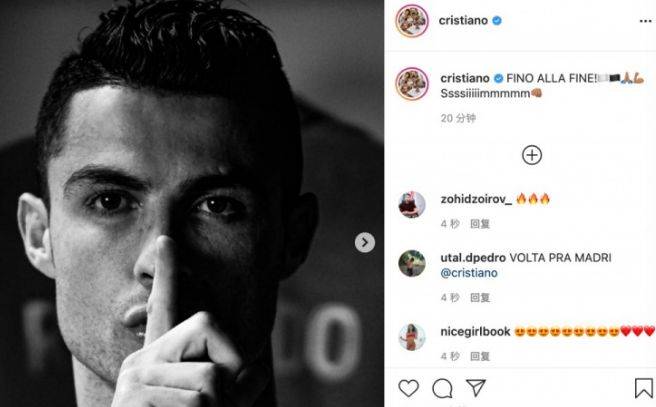Open cristiano profile picture in header

412,21
